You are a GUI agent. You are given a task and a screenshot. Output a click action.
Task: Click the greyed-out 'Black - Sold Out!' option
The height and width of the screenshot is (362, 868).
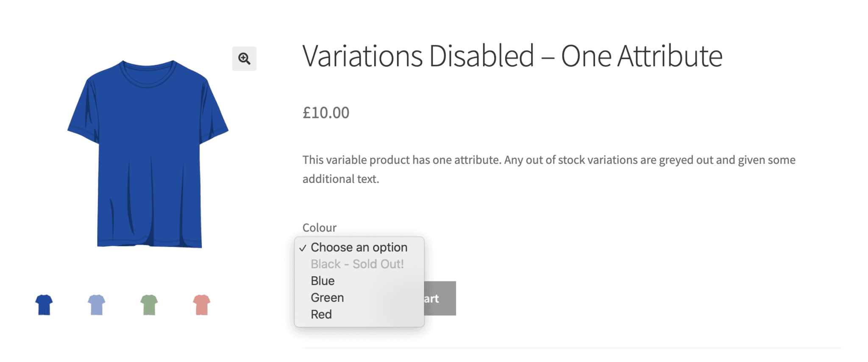357,264
